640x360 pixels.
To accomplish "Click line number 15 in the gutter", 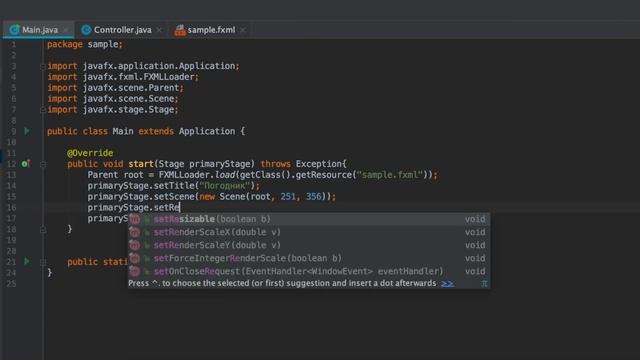I will (11, 197).
